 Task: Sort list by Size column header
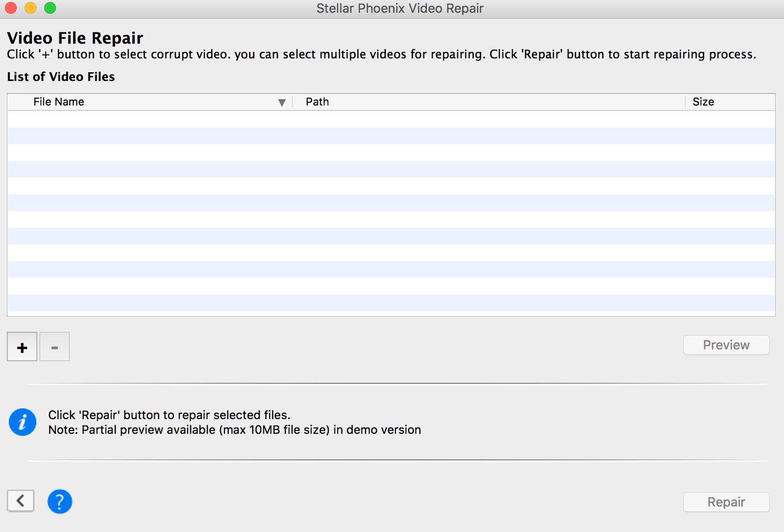(x=703, y=102)
